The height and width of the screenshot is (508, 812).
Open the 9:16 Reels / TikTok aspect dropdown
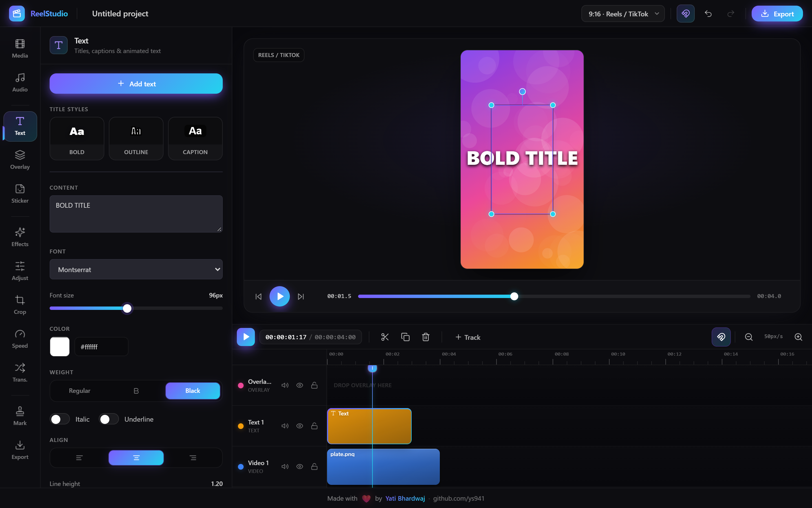[x=623, y=14]
